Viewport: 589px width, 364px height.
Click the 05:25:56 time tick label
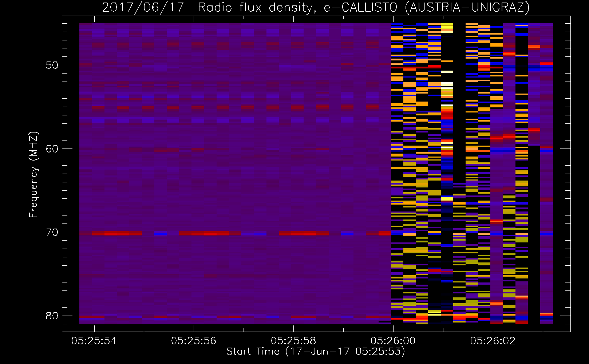pos(194,341)
